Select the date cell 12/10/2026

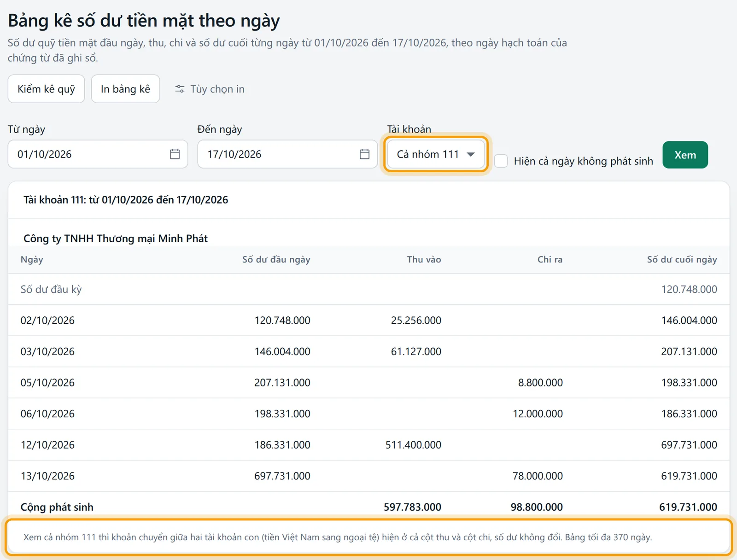click(x=47, y=445)
